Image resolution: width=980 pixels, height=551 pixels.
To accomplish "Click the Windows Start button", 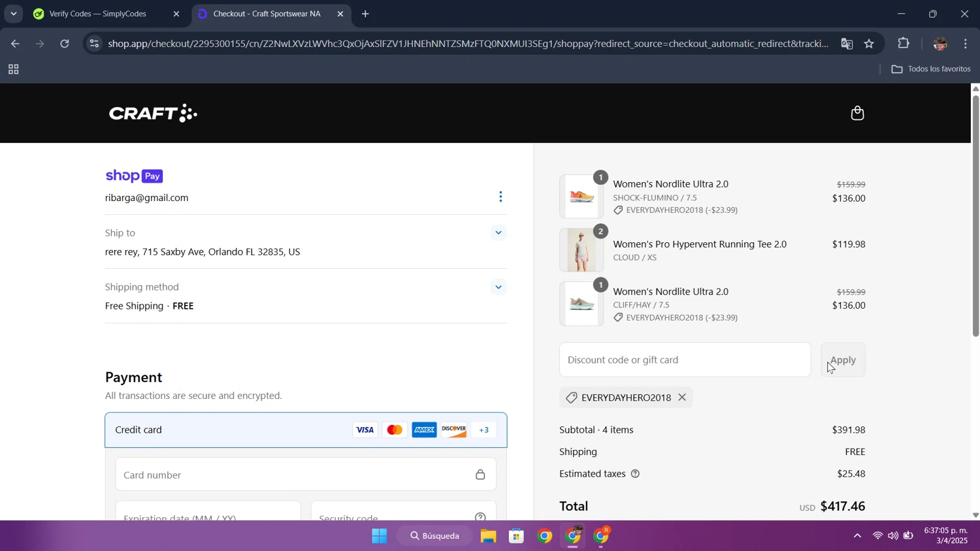I will (x=379, y=536).
